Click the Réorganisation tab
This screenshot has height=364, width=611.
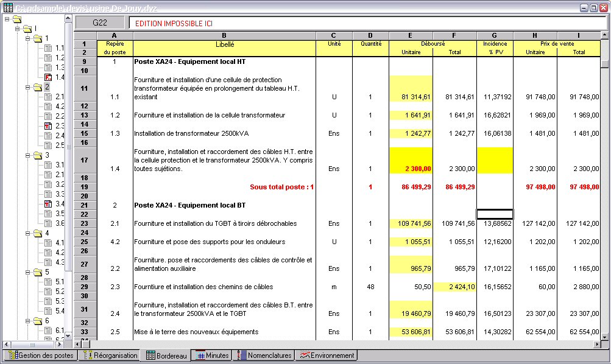(109, 355)
